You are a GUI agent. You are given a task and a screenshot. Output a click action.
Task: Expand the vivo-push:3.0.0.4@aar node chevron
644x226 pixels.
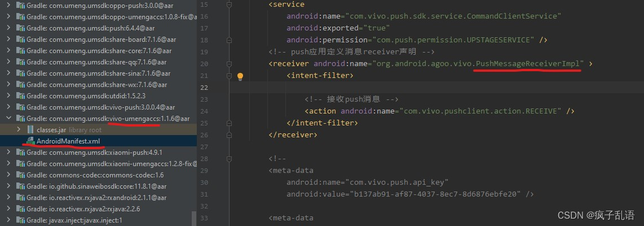9,107
